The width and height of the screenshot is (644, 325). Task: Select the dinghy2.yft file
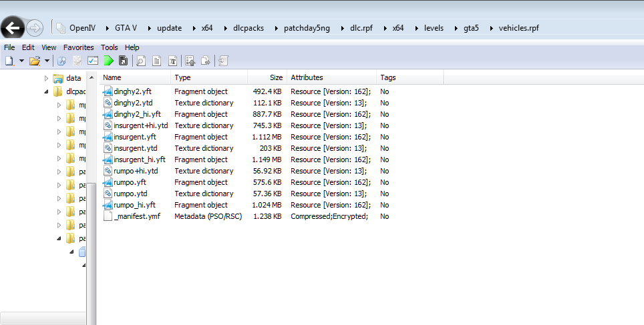[x=133, y=91]
